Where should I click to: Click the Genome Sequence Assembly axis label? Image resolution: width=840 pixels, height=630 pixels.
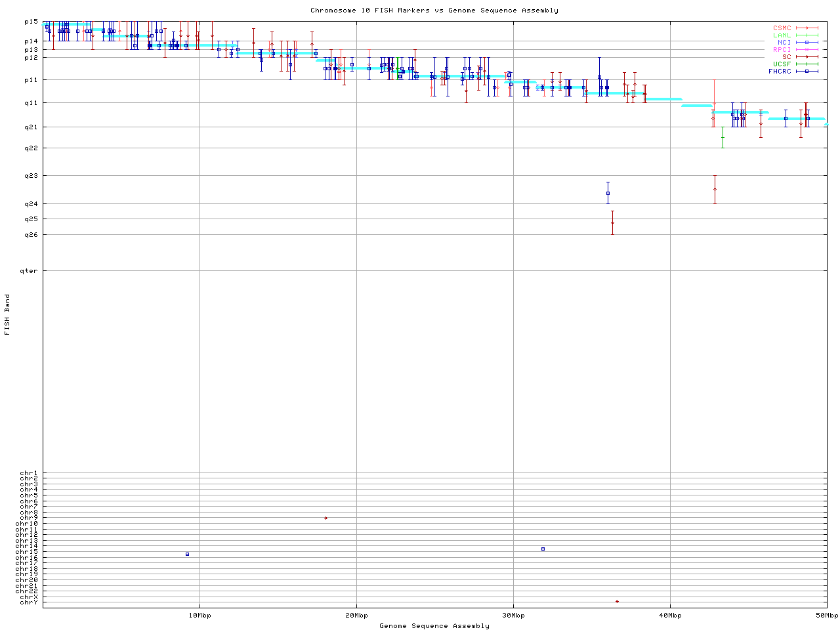(434, 625)
